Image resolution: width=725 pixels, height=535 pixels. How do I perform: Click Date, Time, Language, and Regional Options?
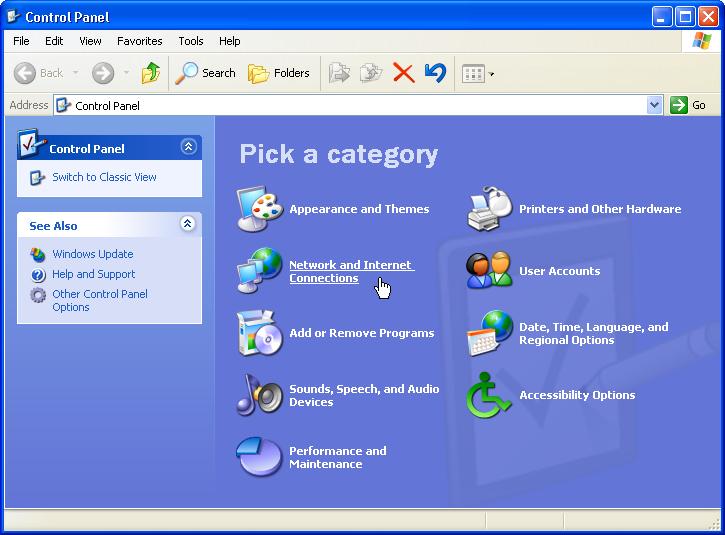click(x=594, y=333)
